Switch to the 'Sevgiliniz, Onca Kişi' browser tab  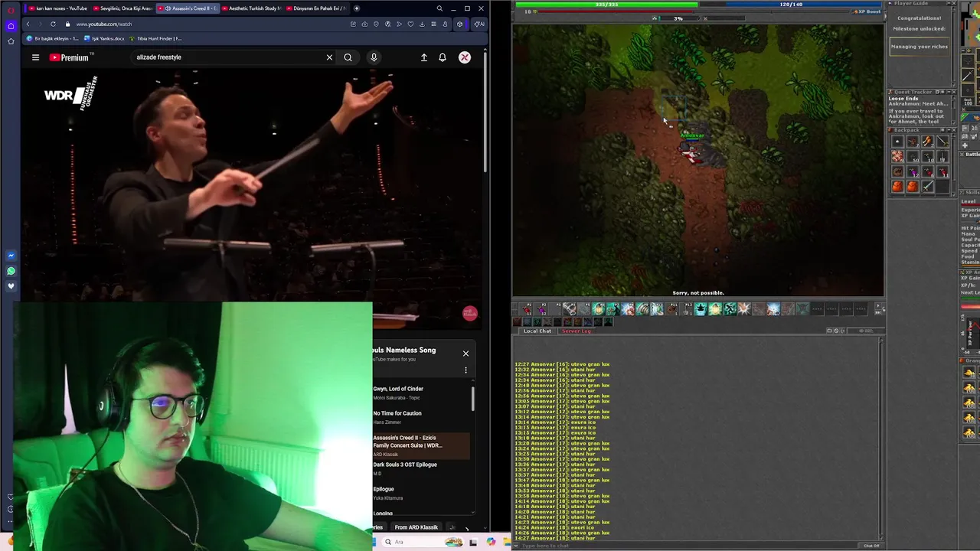coord(122,8)
